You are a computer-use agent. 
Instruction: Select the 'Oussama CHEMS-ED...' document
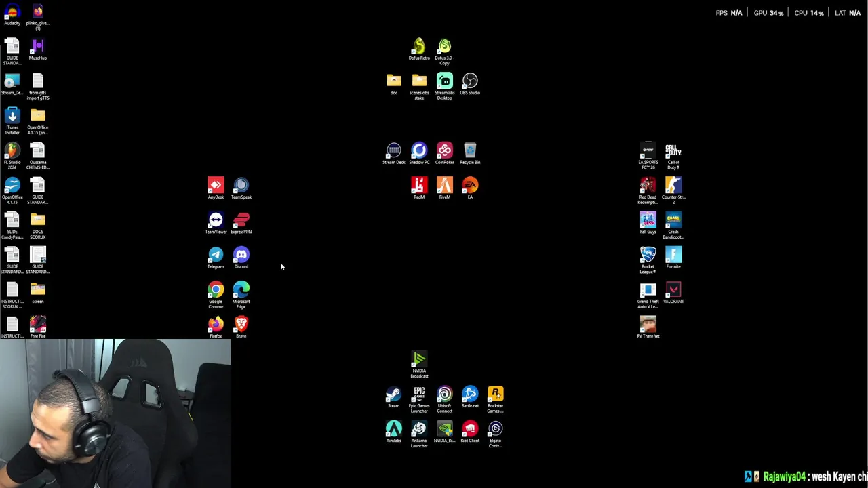[38, 157]
